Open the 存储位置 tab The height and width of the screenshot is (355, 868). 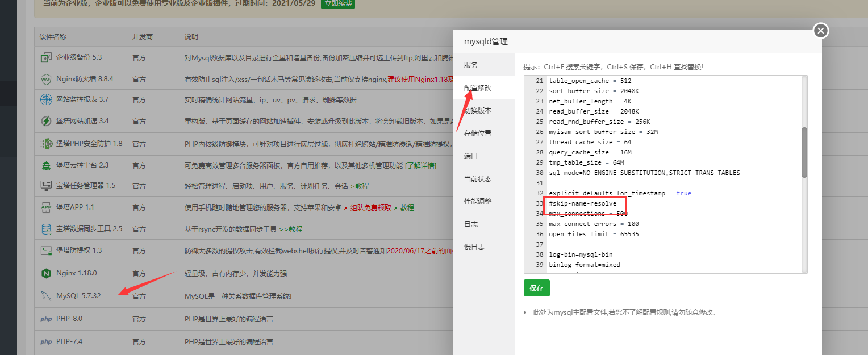pyautogui.click(x=484, y=133)
